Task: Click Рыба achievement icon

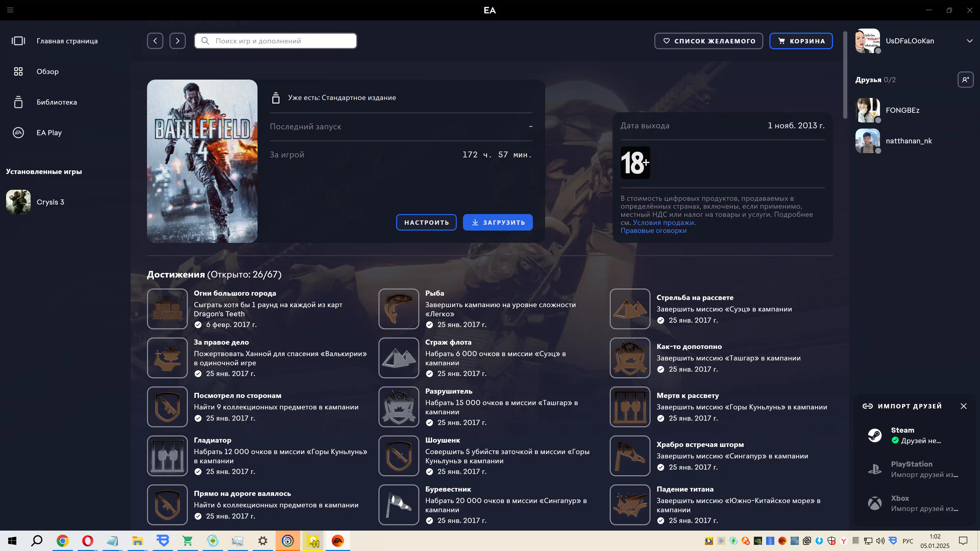Action: coord(399,309)
